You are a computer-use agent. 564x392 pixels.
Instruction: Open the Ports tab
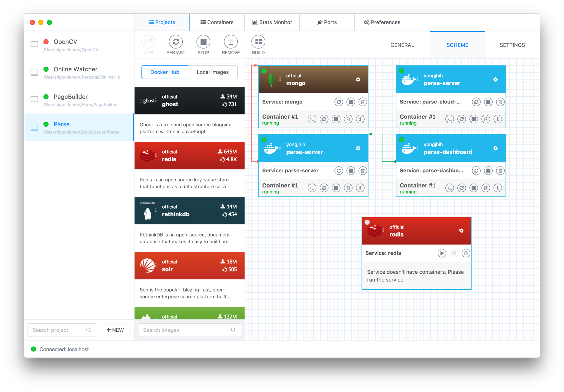(x=327, y=22)
